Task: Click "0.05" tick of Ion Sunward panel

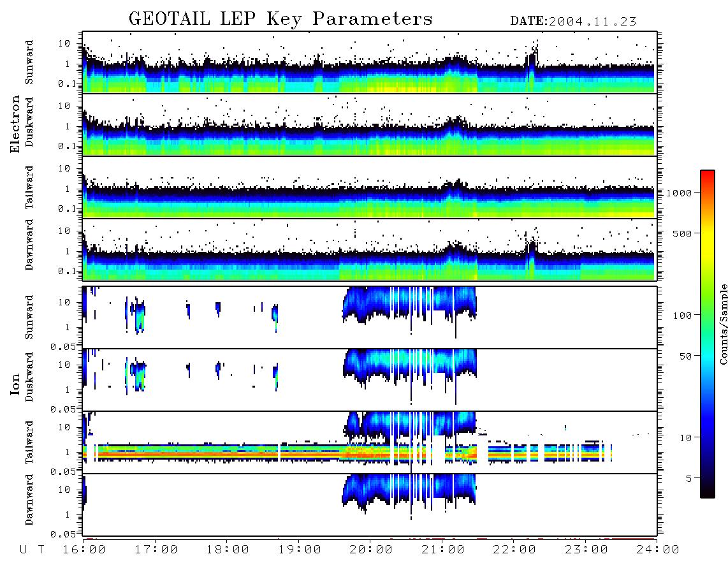Action: tap(62, 347)
